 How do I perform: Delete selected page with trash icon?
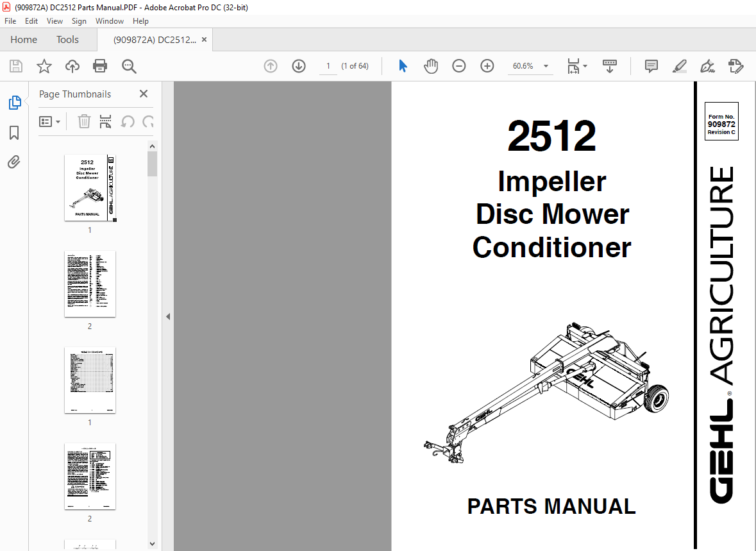tap(84, 122)
